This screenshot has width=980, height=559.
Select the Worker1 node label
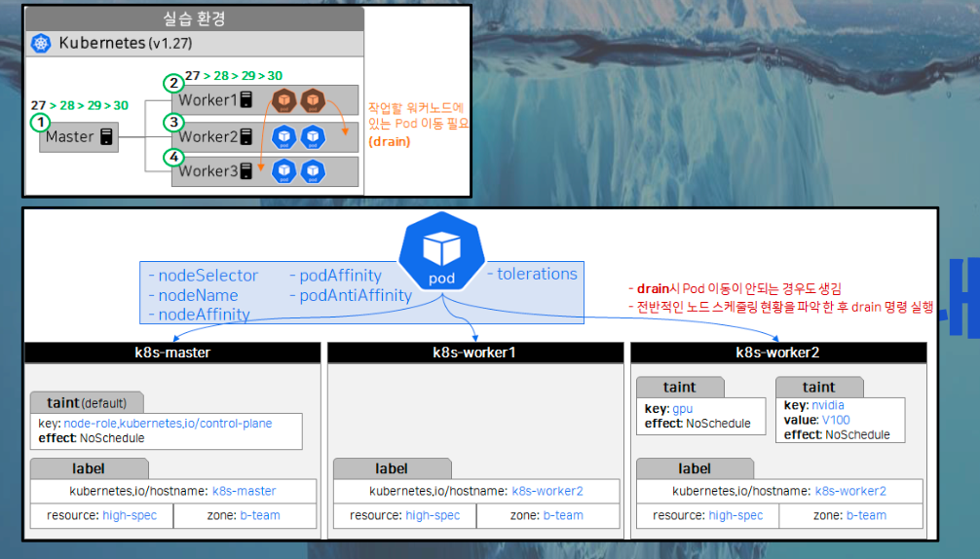click(x=208, y=100)
